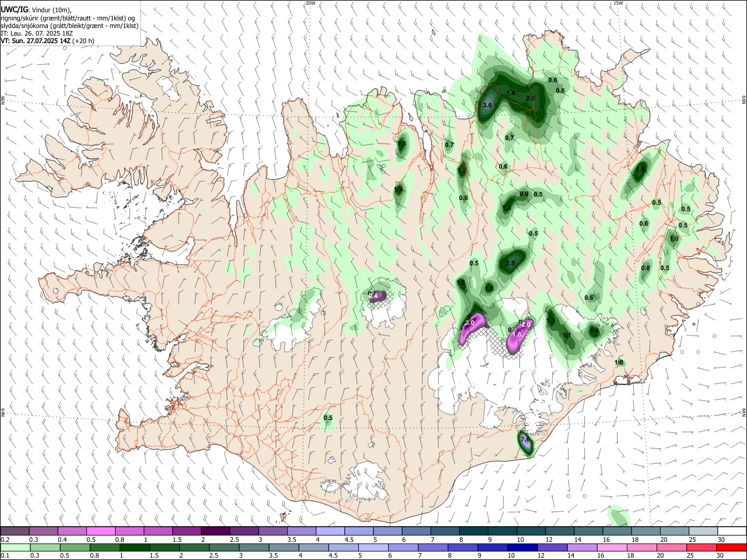The height and width of the screenshot is (560, 747).
Task: Click the 1.1 precipitation value label
Action: [566, 335]
